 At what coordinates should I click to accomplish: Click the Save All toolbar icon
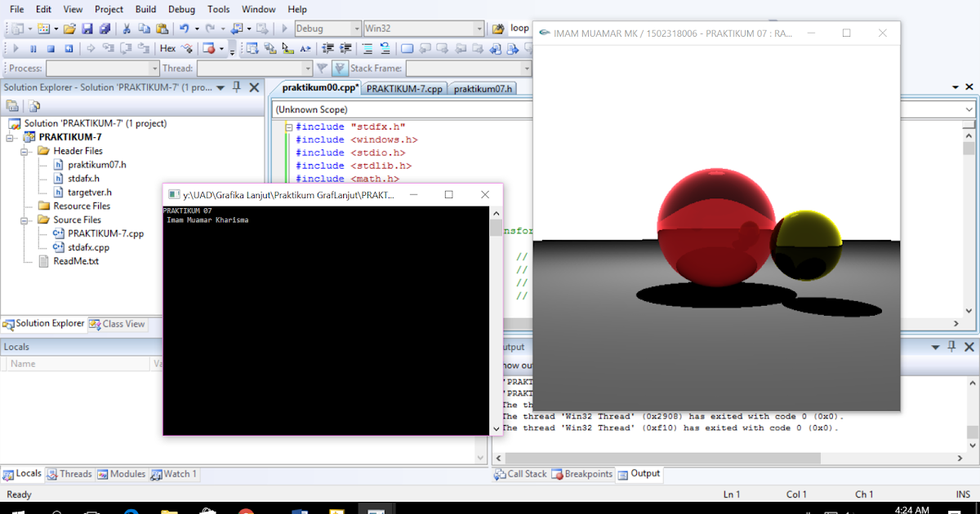103,29
